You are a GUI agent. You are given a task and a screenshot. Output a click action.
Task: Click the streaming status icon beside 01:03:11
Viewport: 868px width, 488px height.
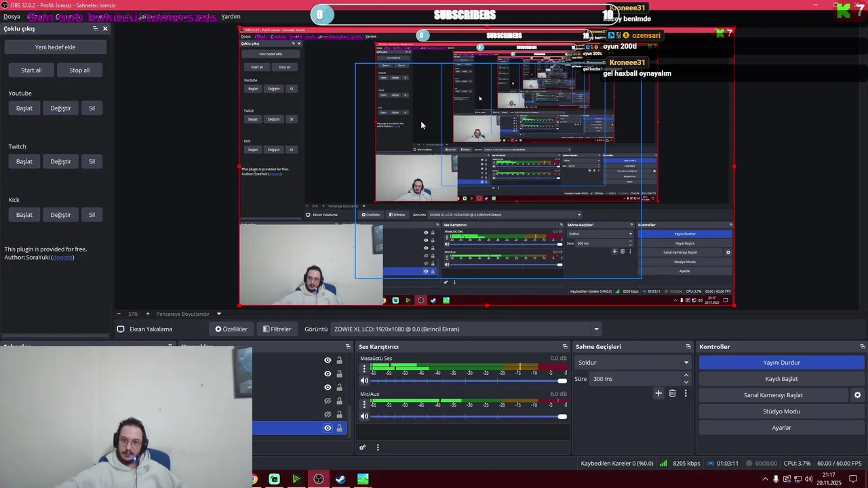710,464
